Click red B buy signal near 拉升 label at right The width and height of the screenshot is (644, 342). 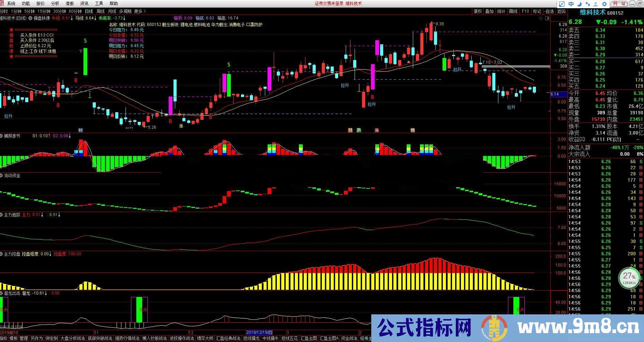pos(373,97)
